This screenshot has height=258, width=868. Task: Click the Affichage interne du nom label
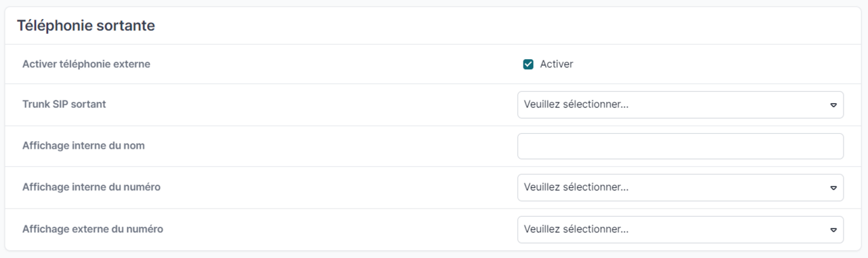coord(83,146)
